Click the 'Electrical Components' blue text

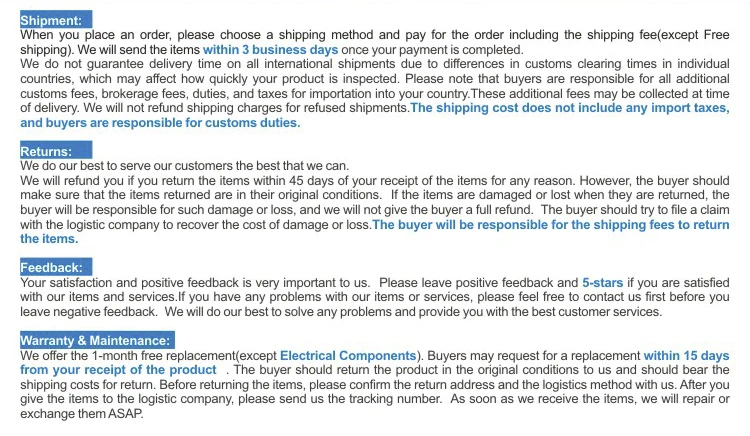point(348,356)
